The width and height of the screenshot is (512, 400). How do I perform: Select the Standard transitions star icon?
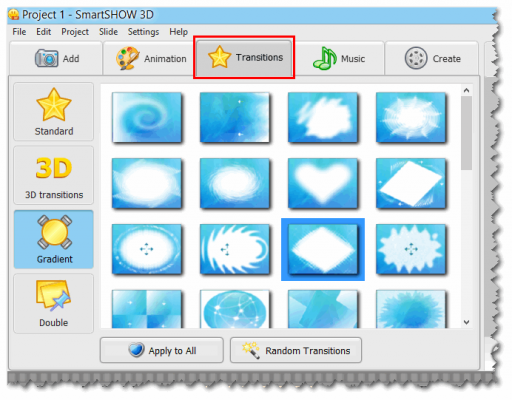click(x=53, y=105)
